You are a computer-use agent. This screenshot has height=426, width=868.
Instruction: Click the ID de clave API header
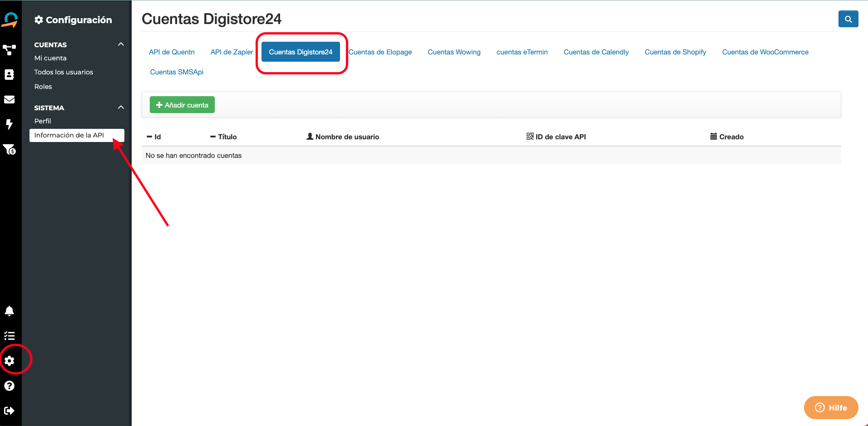556,137
